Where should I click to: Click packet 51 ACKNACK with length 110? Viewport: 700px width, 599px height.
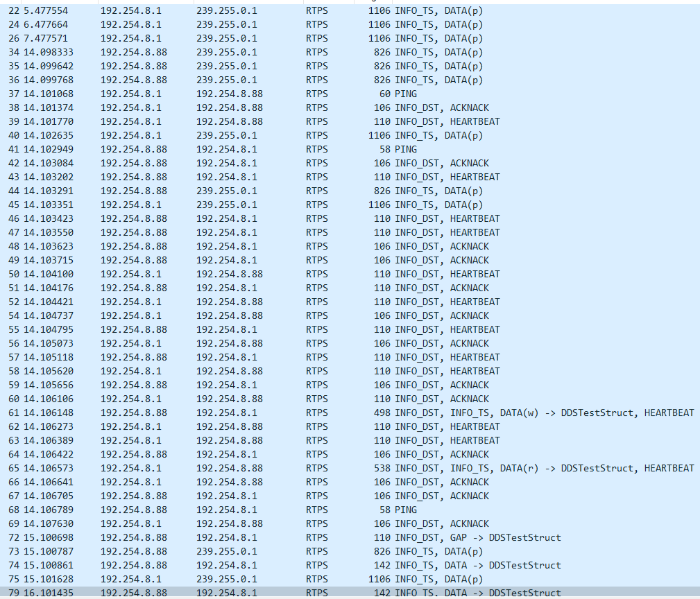278,288
